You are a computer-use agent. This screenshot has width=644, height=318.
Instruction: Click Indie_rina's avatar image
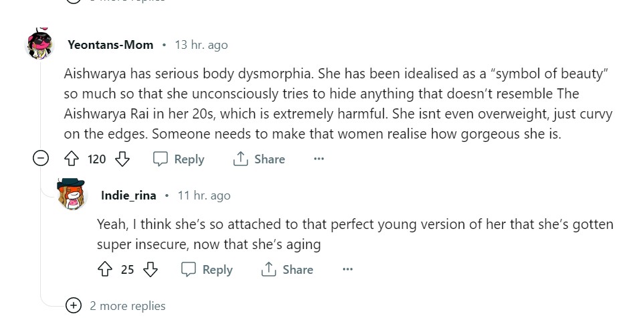tap(72, 194)
